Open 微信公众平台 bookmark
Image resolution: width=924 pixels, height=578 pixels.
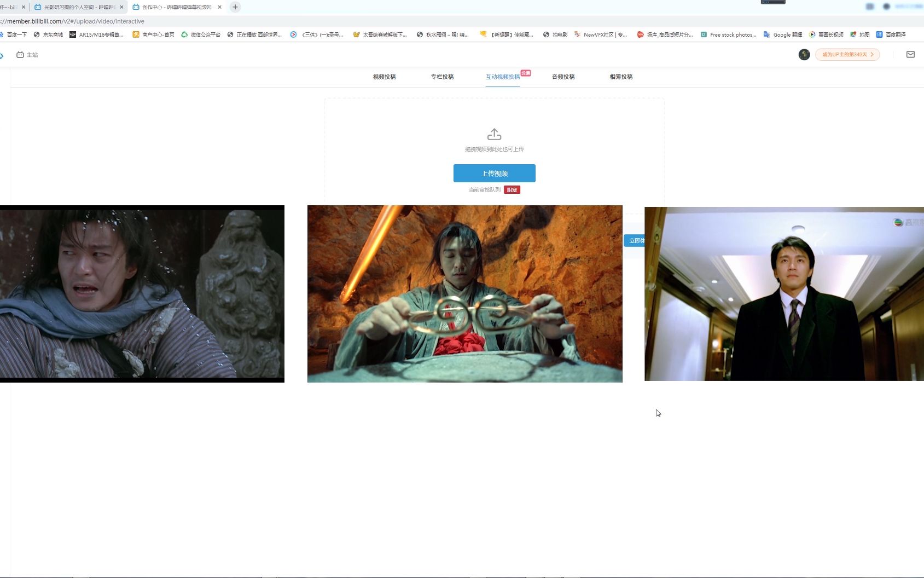(x=201, y=34)
